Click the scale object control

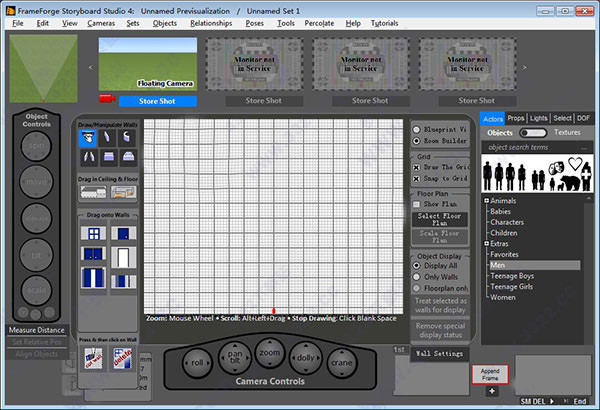(36, 290)
